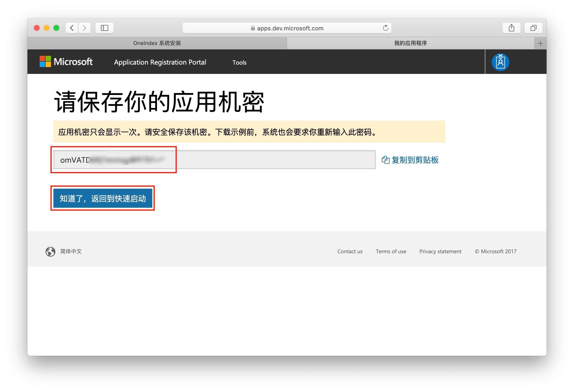Click the Safari back arrow button
The width and height of the screenshot is (574, 392).
coord(72,28)
